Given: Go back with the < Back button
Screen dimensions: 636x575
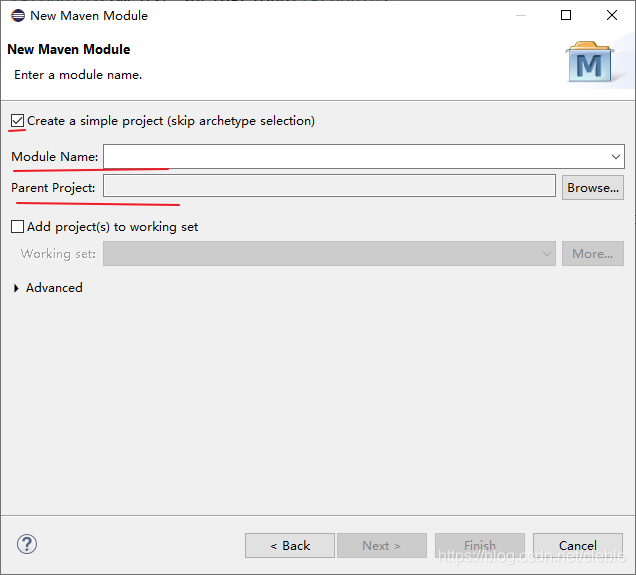Looking at the screenshot, I should [x=290, y=546].
